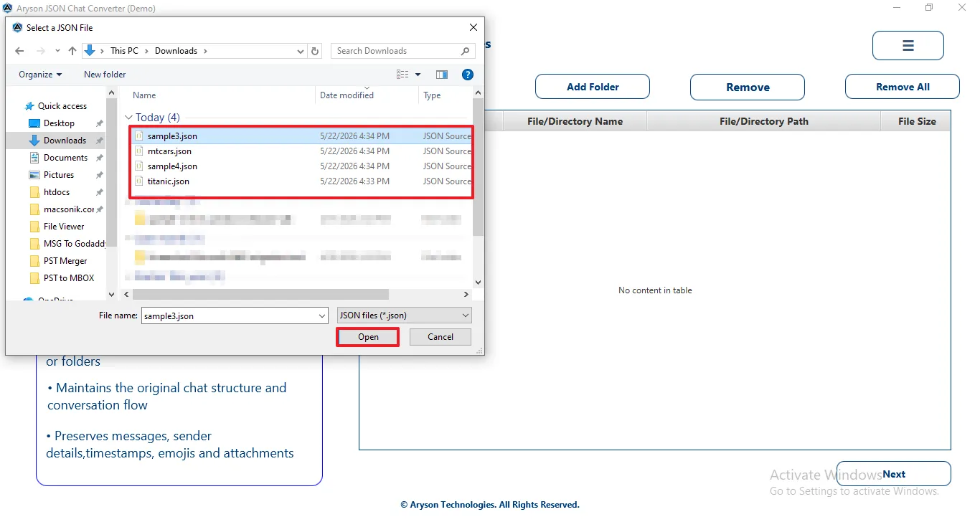Click Open in the file dialog
The width and height of the screenshot is (980, 522).
click(368, 337)
